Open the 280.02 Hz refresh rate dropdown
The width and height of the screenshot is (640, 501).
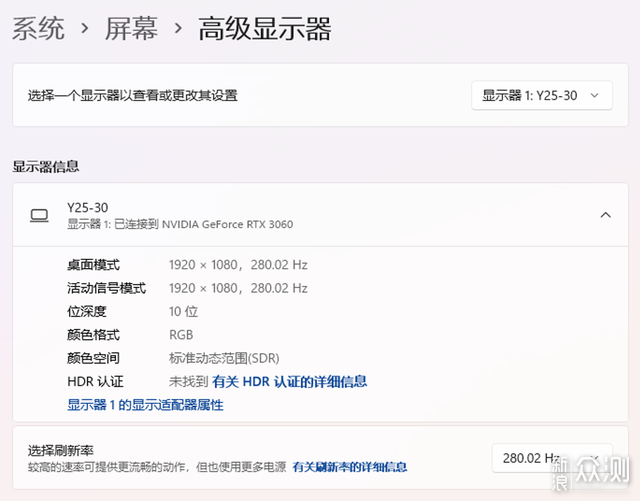552,458
